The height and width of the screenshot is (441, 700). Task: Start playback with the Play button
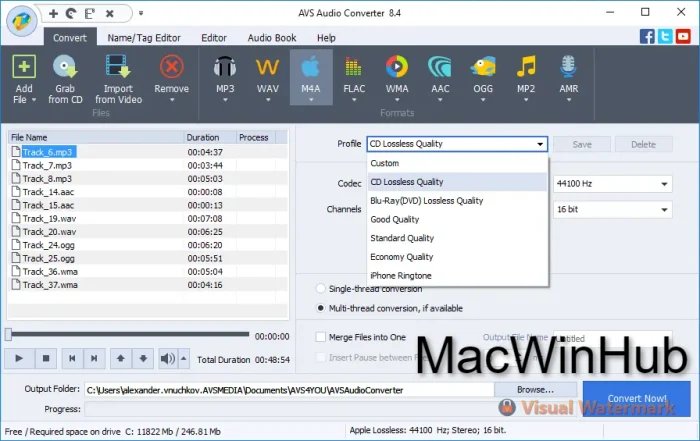[19, 358]
